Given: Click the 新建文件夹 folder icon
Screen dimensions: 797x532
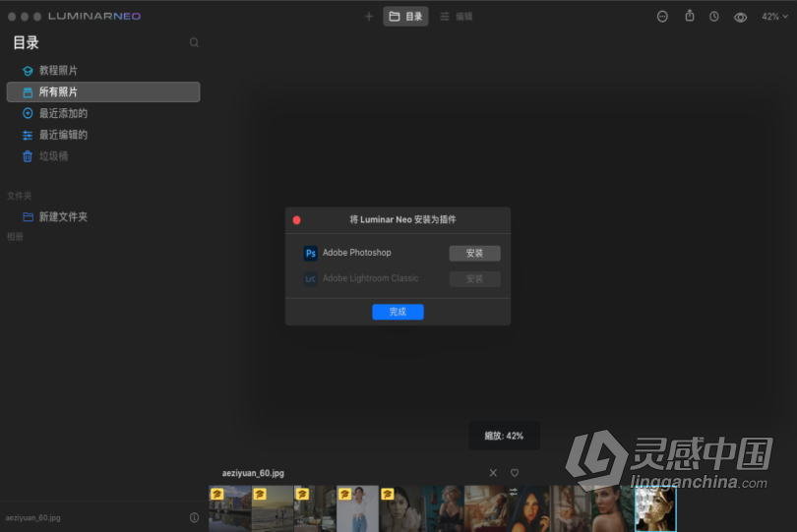Looking at the screenshot, I should pos(28,217).
